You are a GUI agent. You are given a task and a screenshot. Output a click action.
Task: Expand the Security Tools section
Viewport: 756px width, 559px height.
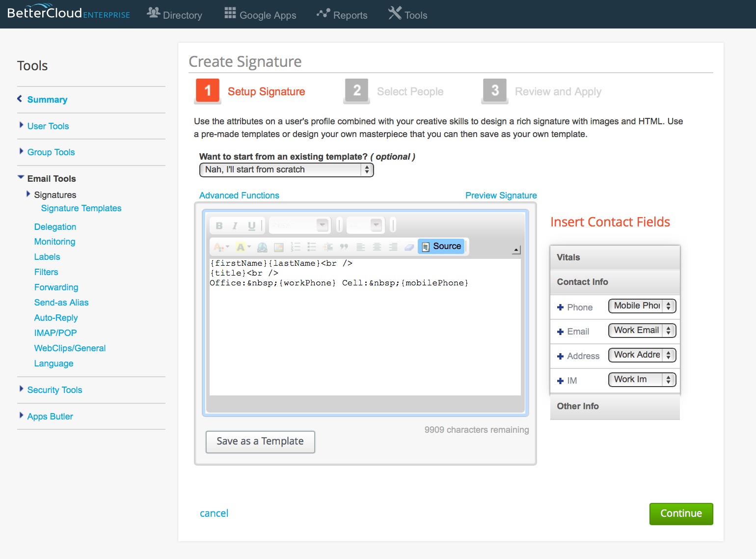click(54, 390)
